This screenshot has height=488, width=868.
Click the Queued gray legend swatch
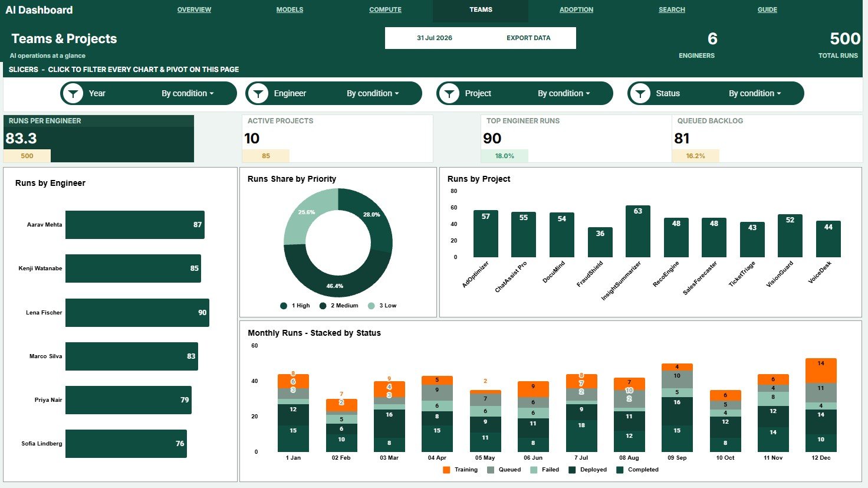[x=491, y=470]
